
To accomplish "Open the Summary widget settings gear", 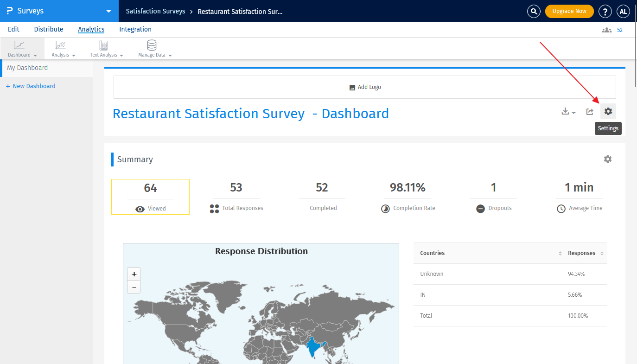I will coord(608,159).
